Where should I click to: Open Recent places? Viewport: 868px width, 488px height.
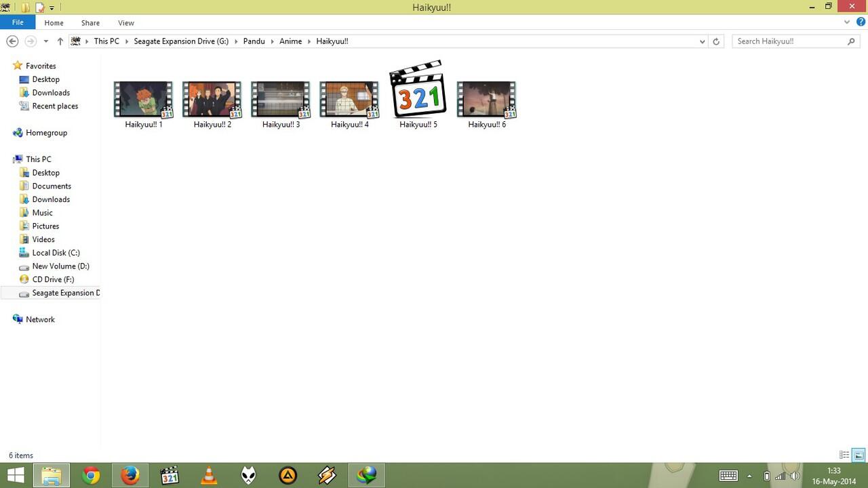coord(55,106)
